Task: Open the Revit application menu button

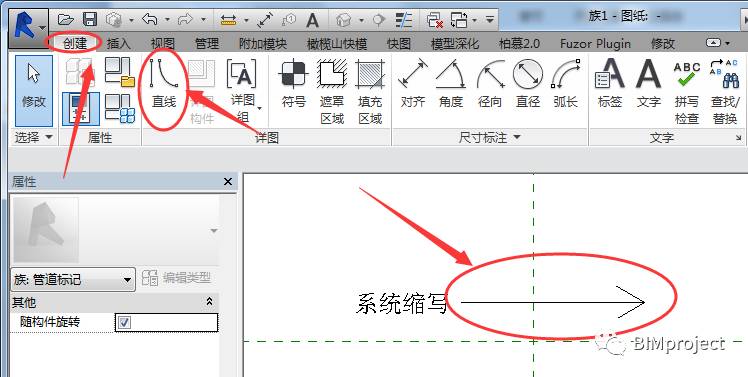Action: point(28,27)
